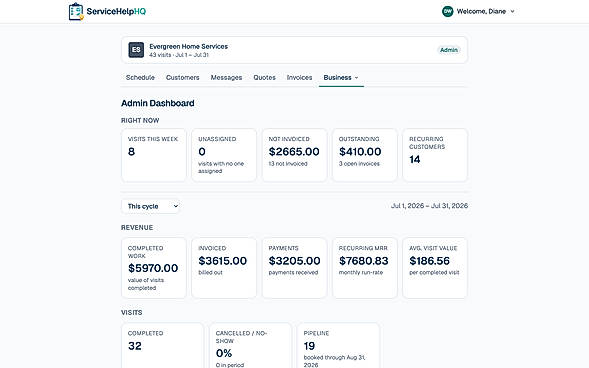This screenshot has width=589, height=368.
Task: Click the ES company badge icon
Action: (136, 50)
